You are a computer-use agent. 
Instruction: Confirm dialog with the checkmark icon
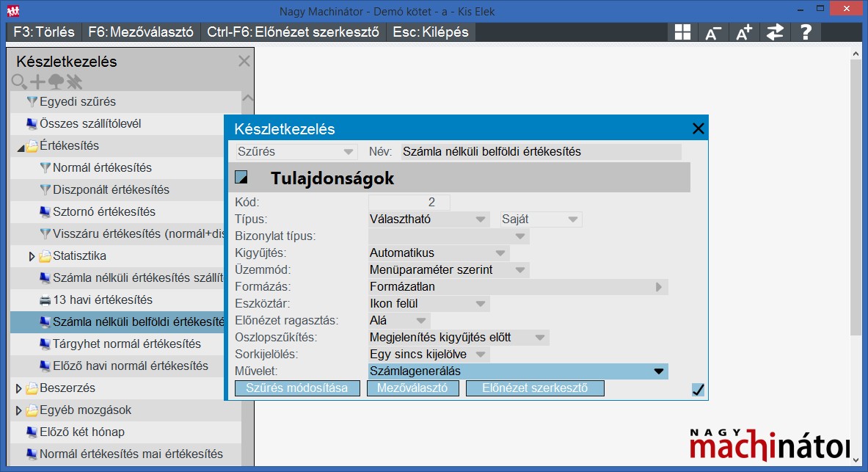coord(698,390)
